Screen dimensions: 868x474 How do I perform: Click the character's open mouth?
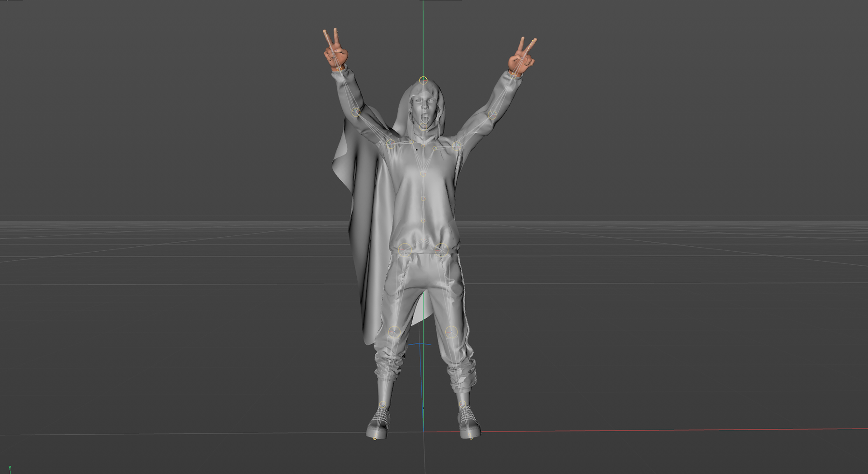point(425,118)
